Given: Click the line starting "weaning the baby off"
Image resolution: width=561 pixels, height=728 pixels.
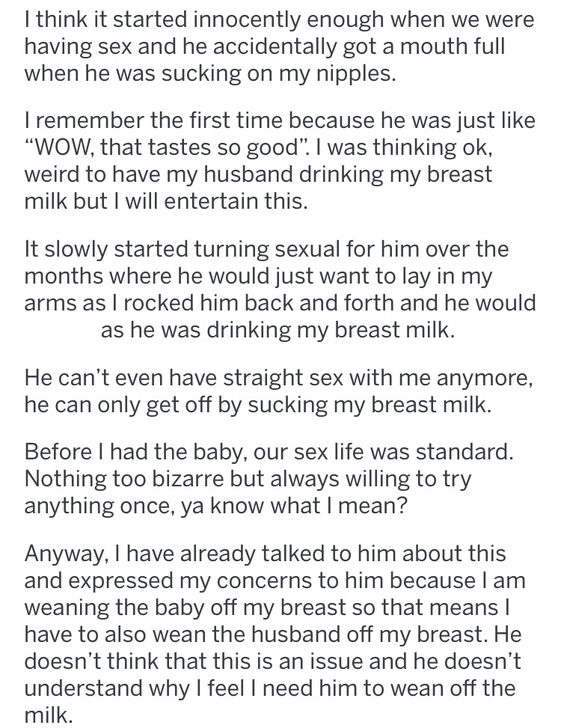Looking at the screenshot, I should [267, 608].
